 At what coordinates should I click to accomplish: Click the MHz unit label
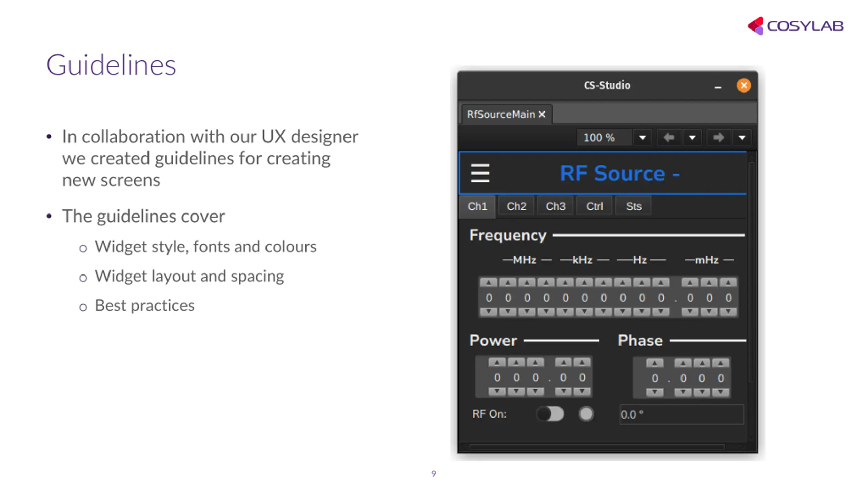(x=524, y=260)
